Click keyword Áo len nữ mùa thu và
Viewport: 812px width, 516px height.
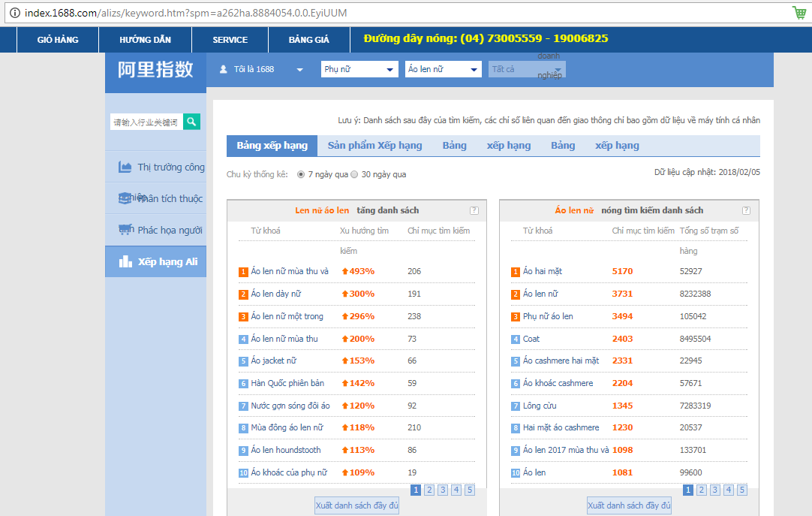click(290, 271)
